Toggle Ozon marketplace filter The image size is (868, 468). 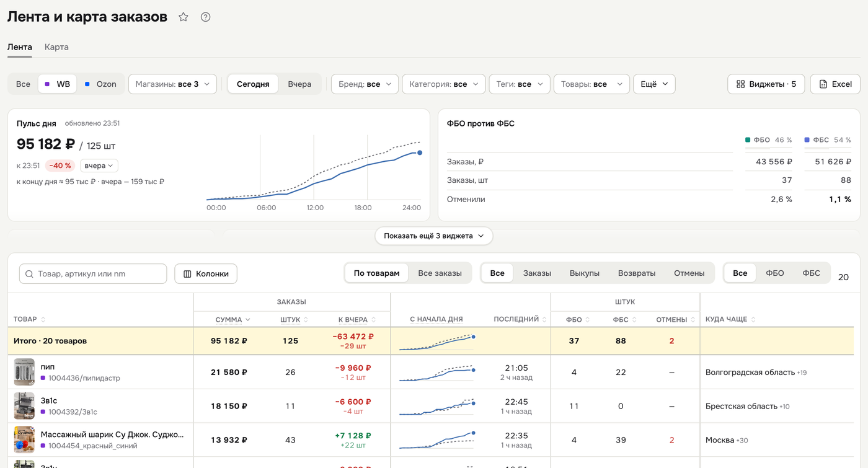(100, 84)
